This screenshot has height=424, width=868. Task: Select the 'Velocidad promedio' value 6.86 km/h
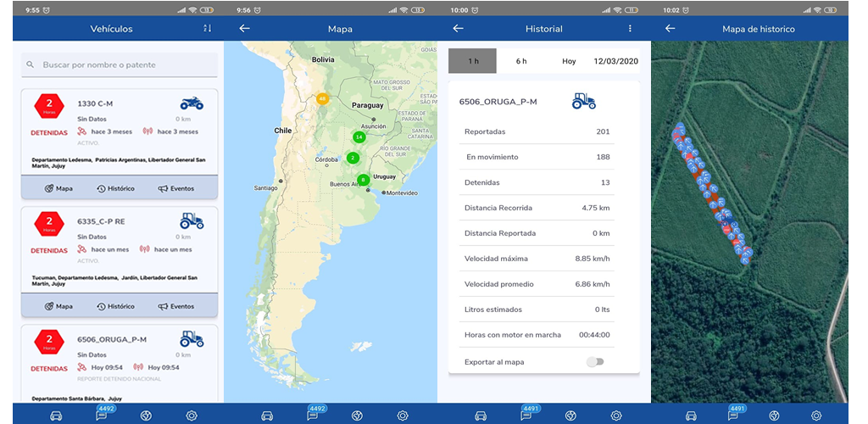(x=593, y=285)
